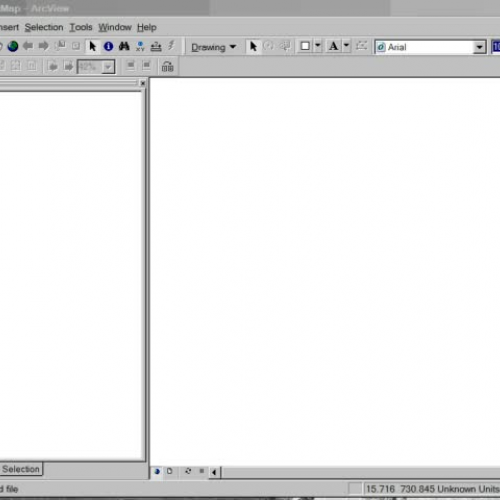
Task: Click layout Go Back to Extent icon
Action: (x=52, y=66)
